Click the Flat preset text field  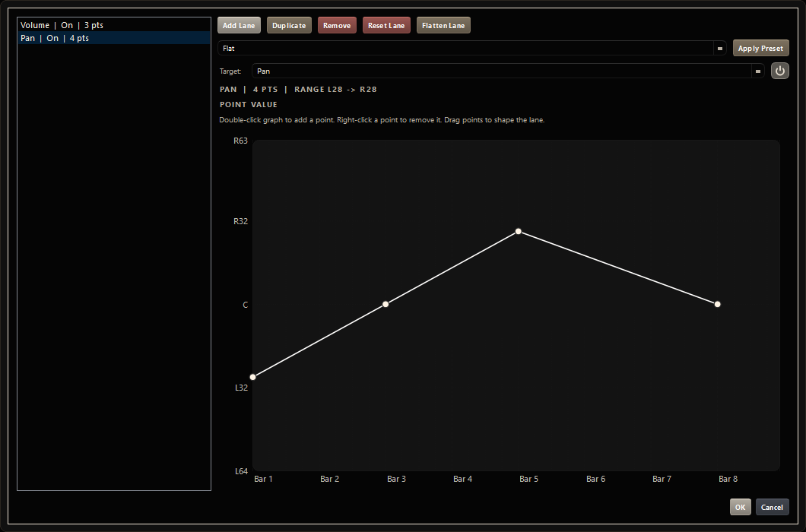coord(465,49)
